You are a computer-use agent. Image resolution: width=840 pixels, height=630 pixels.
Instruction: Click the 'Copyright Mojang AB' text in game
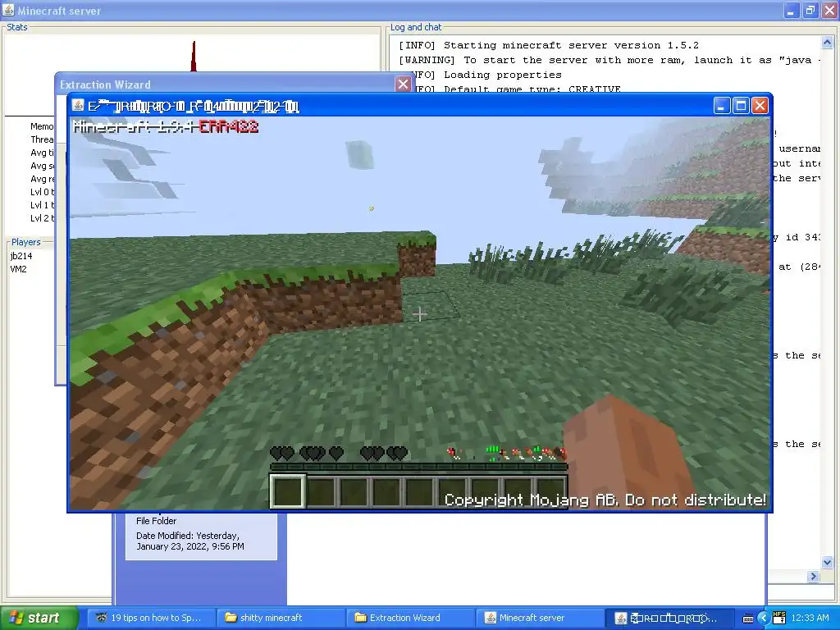605,500
